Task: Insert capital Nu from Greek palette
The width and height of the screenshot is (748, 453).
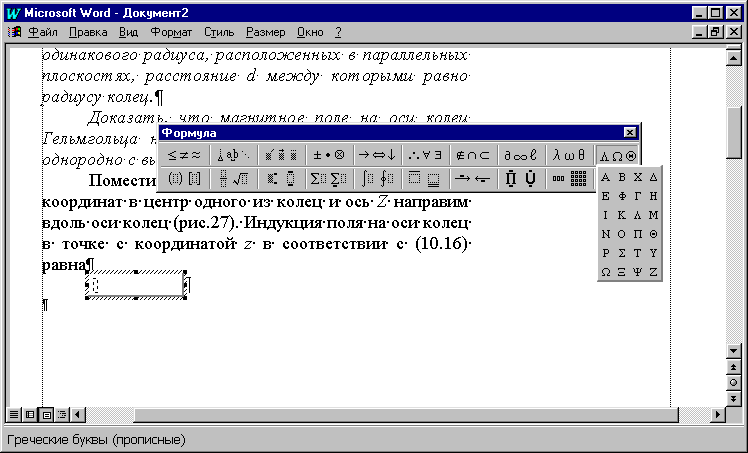Action: pyautogui.click(x=605, y=234)
